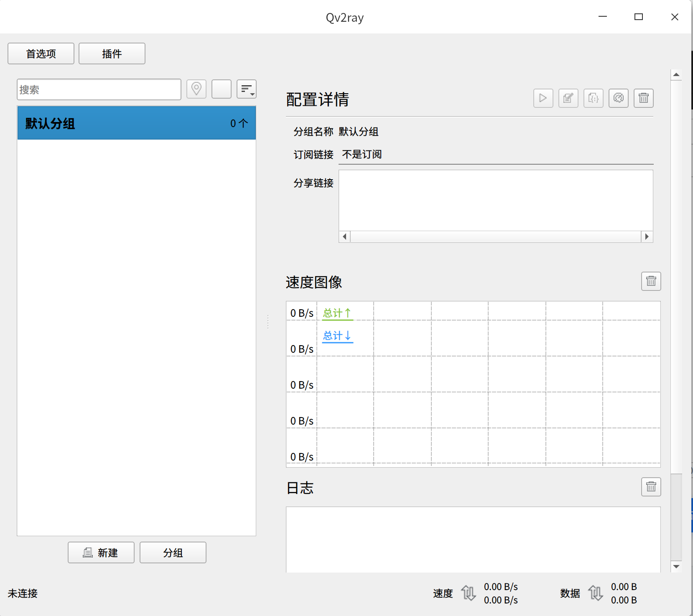Open the 插件 plugins window
The image size is (693, 616).
pos(112,54)
